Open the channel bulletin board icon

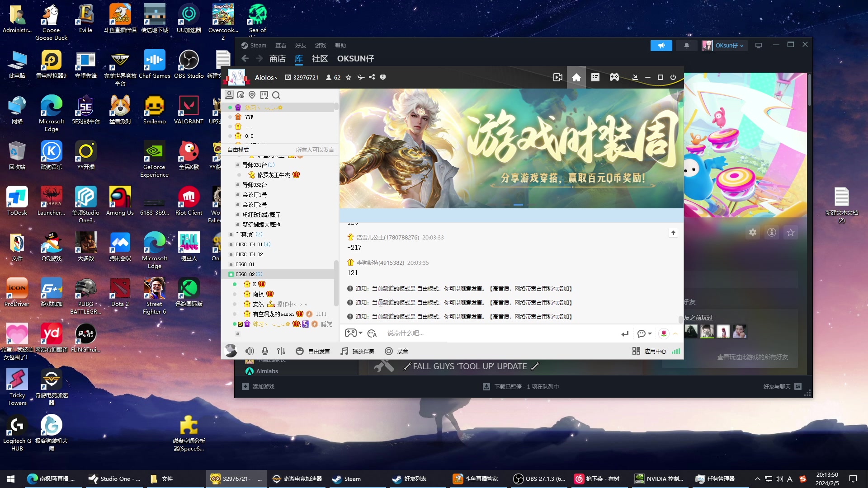[264, 95]
